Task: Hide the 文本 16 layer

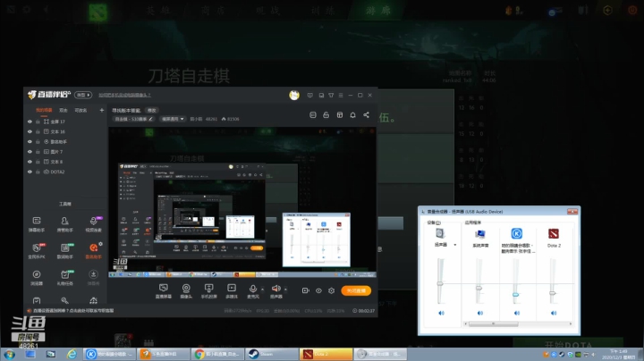Action: point(30,131)
